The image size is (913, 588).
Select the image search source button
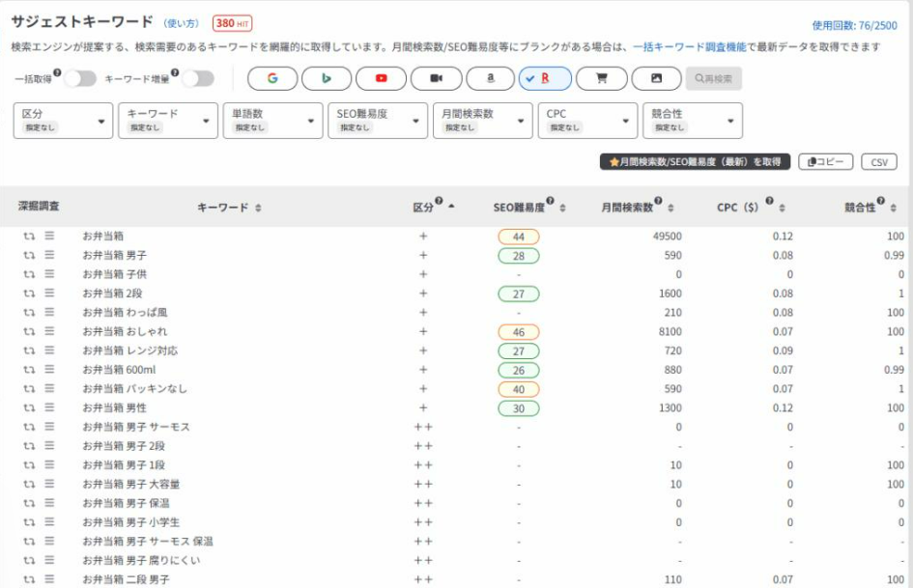[656, 78]
